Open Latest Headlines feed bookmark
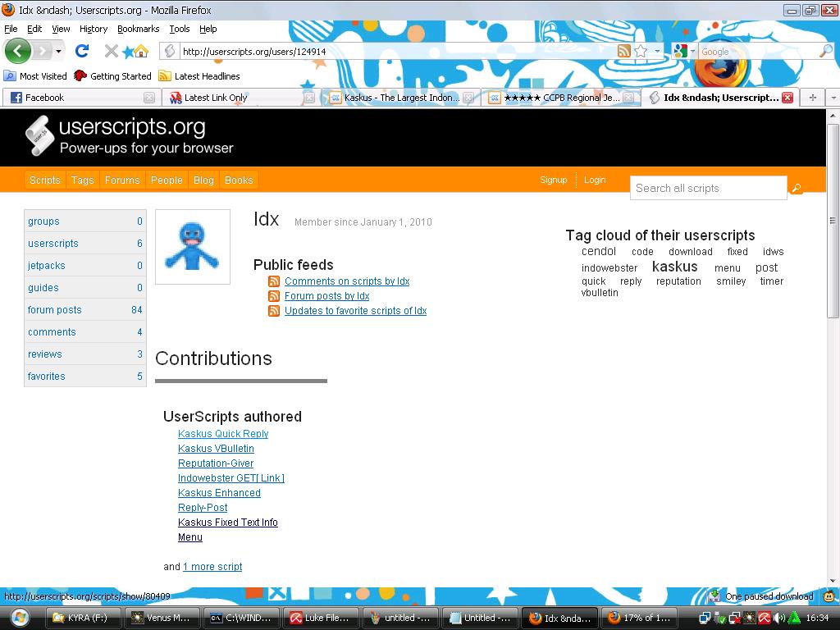Image resolution: width=840 pixels, height=630 pixels. (x=199, y=76)
